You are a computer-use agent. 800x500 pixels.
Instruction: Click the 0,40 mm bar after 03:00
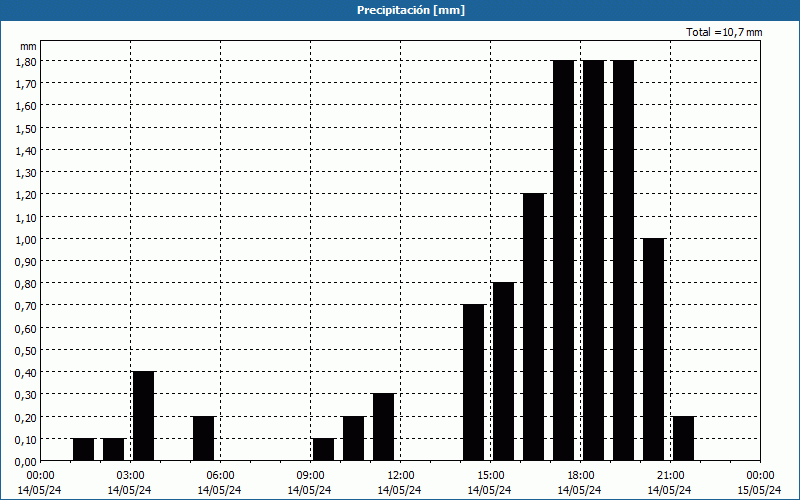coord(143,416)
